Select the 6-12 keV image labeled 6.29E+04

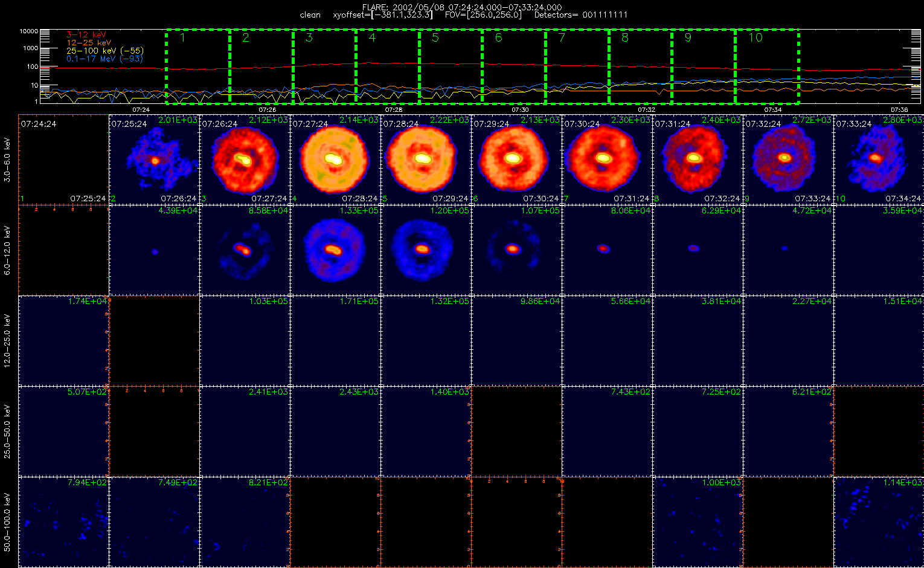698,250
